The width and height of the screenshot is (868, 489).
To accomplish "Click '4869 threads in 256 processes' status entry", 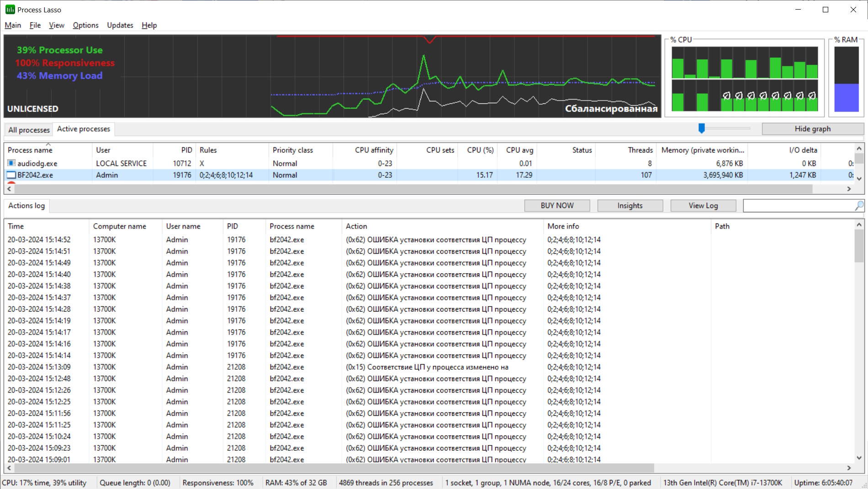I will click(386, 483).
